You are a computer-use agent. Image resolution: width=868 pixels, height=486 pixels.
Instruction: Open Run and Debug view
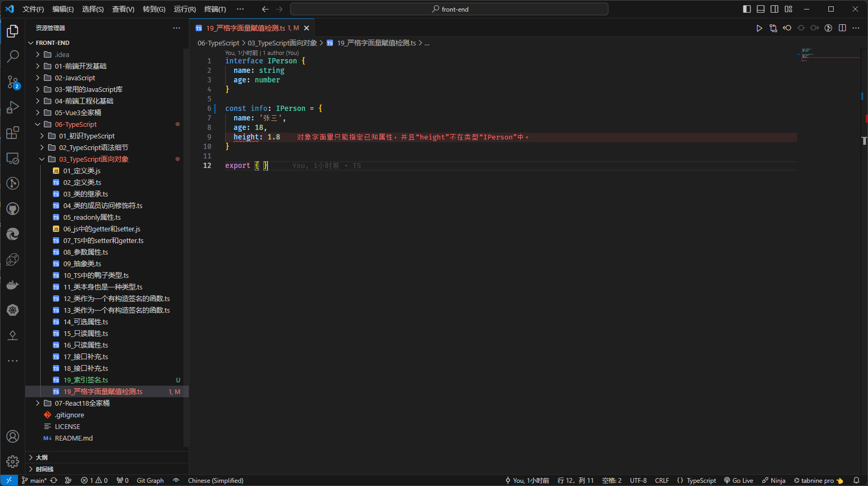pyautogui.click(x=13, y=107)
